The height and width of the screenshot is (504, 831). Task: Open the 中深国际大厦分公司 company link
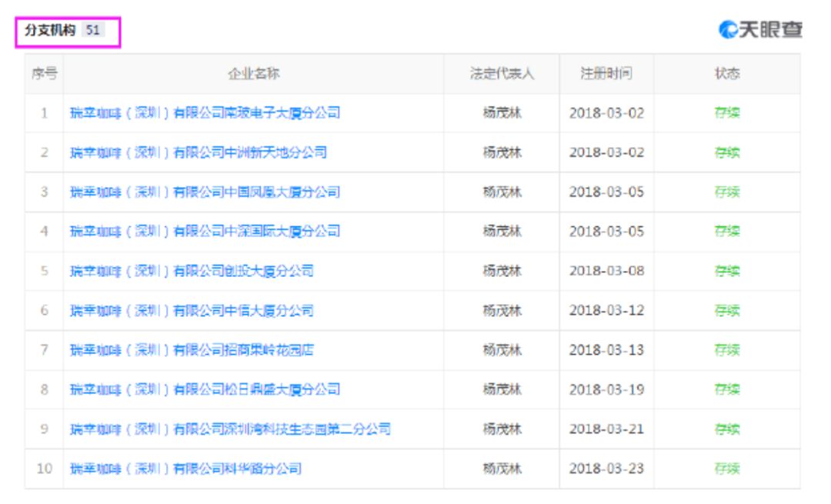coord(205,231)
